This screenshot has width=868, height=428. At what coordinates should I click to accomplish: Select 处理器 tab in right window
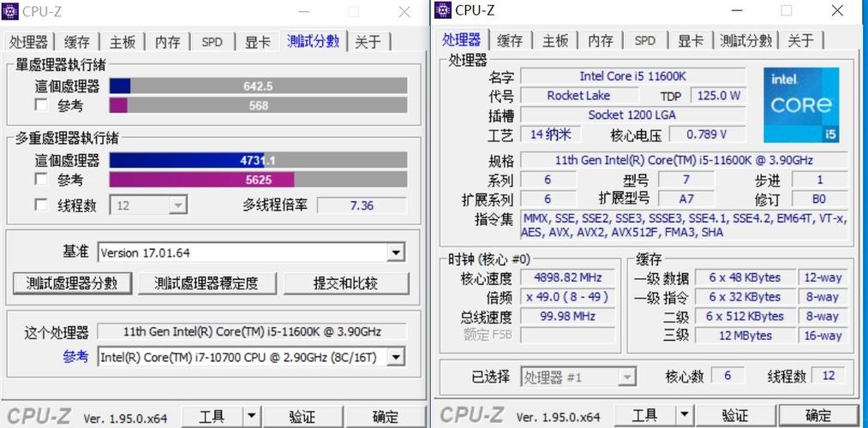coord(462,39)
